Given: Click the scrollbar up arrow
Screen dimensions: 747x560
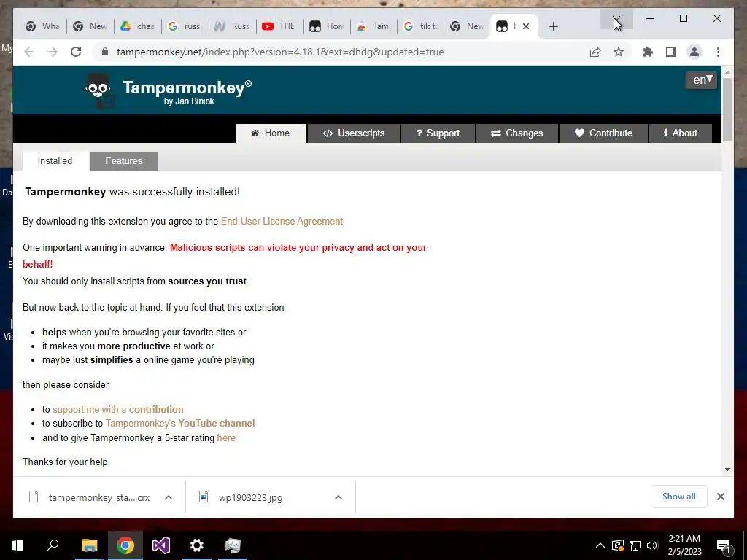Looking at the screenshot, I should click(727, 72).
